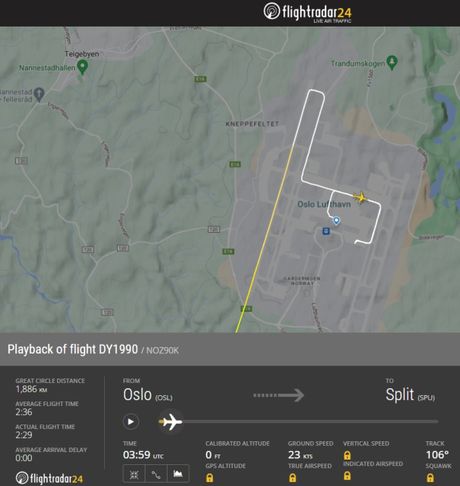Image resolution: width=460 pixels, height=486 pixels.
Task: Click the Split (SPU) destination label
Action: coord(410,395)
